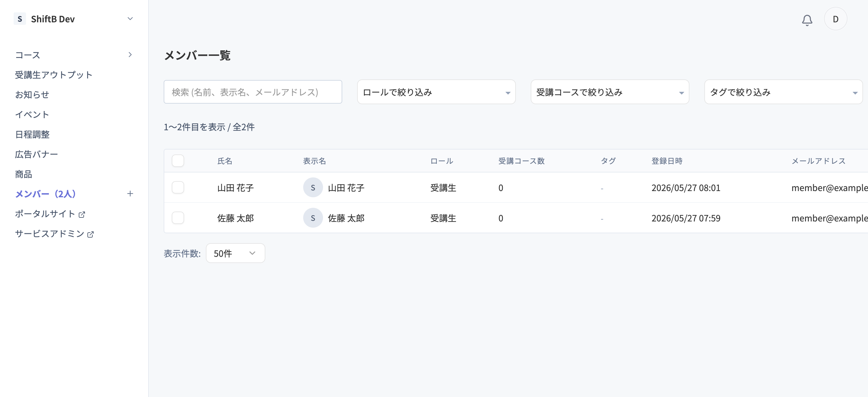Select メンバー（2人） in the sidebar
The width and height of the screenshot is (868, 397).
coord(46,194)
